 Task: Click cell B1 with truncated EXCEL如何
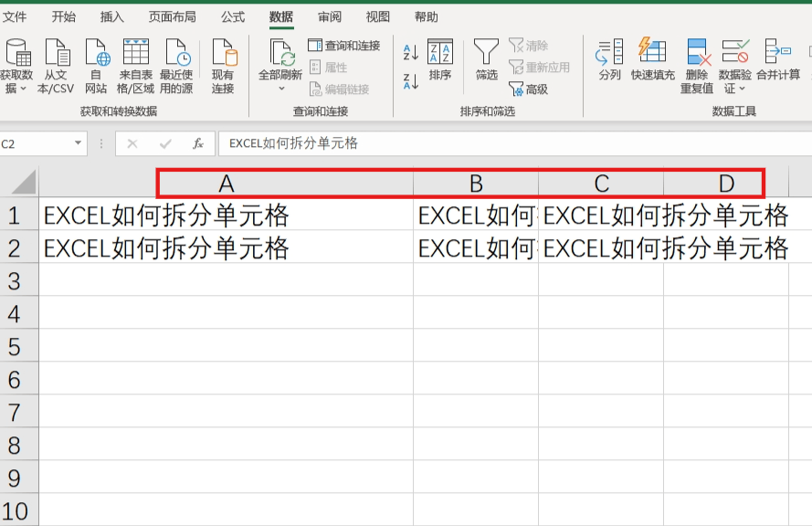[x=476, y=216]
